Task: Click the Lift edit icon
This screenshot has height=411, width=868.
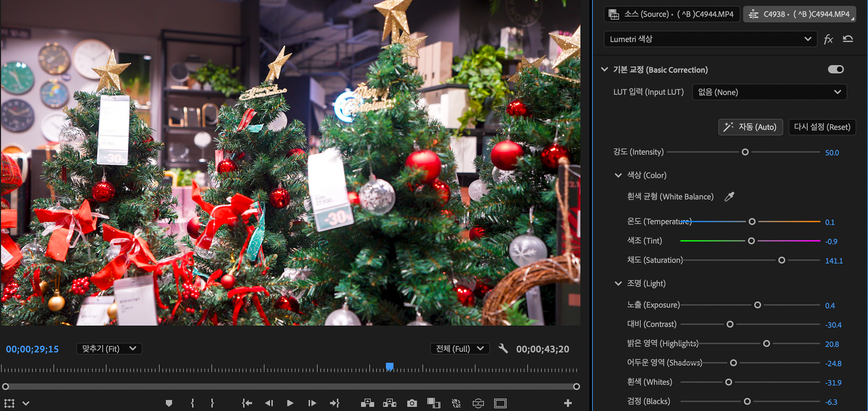Action: click(367, 403)
